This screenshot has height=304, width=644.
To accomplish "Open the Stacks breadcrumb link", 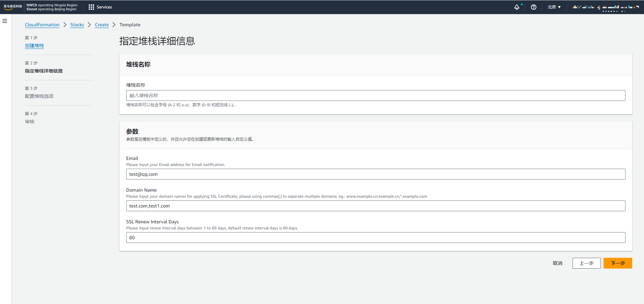I will tap(77, 25).
